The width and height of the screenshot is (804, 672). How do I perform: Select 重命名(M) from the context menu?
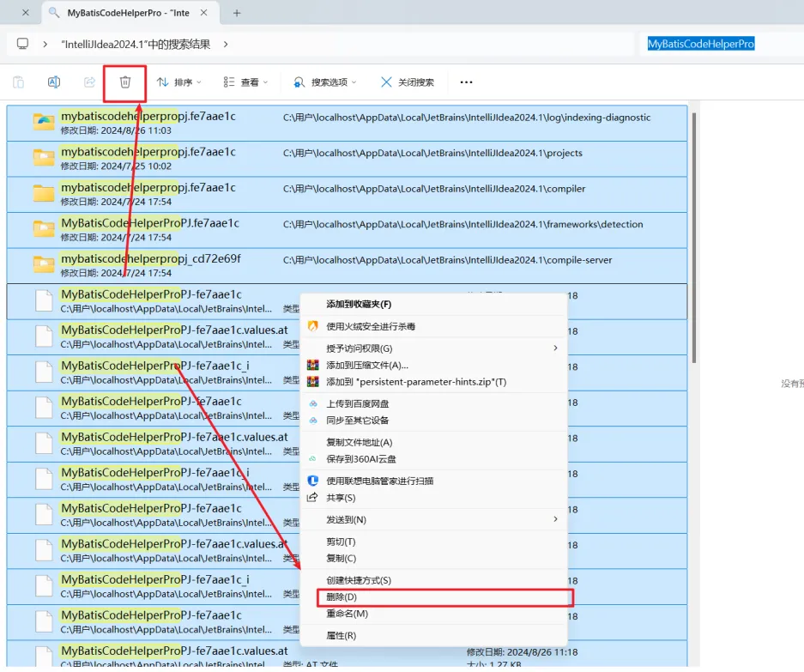tap(433, 614)
